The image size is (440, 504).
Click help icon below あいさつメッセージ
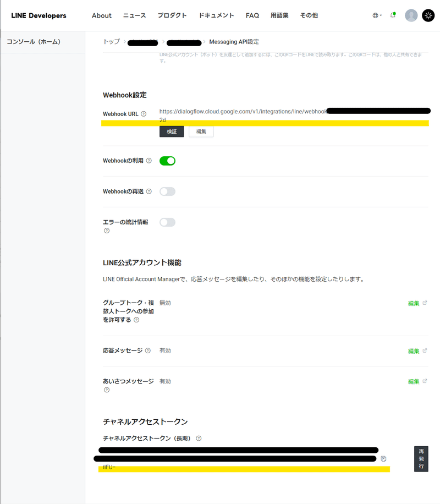pos(107,390)
